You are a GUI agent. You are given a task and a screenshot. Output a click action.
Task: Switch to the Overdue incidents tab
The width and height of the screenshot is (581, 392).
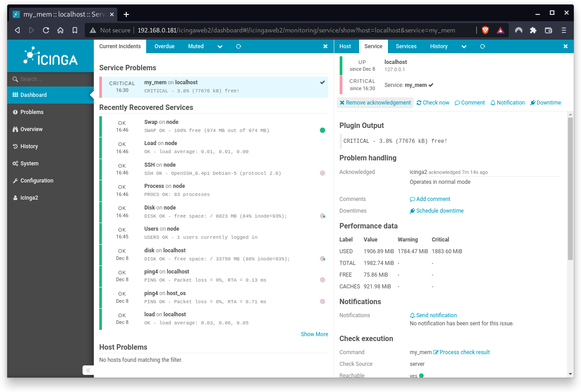(x=164, y=46)
